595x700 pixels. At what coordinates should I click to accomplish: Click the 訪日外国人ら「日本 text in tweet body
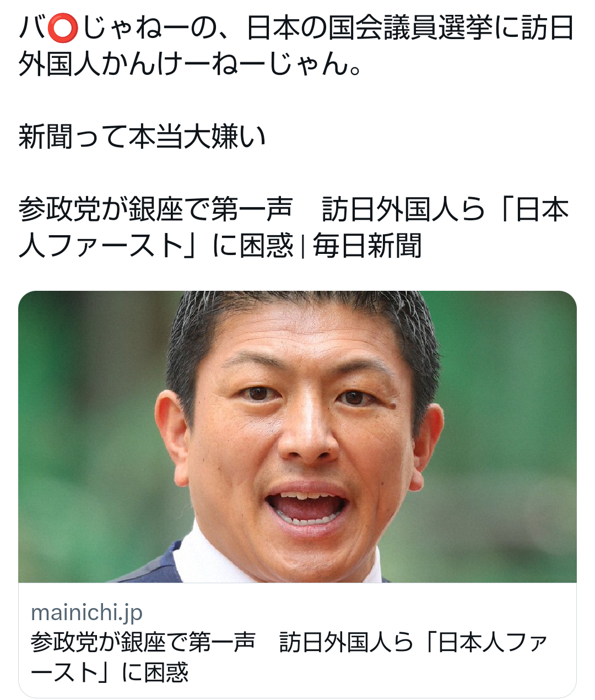[x=446, y=209]
